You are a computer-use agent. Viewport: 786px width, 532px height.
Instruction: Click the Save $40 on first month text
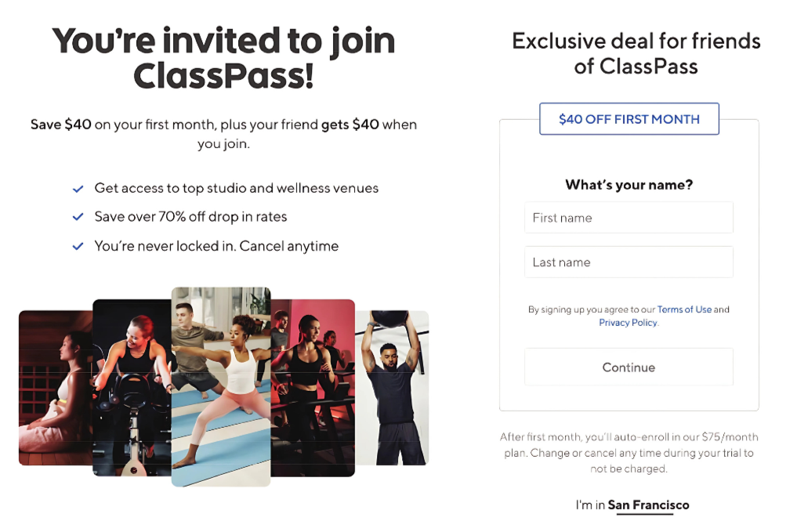click(x=223, y=134)
